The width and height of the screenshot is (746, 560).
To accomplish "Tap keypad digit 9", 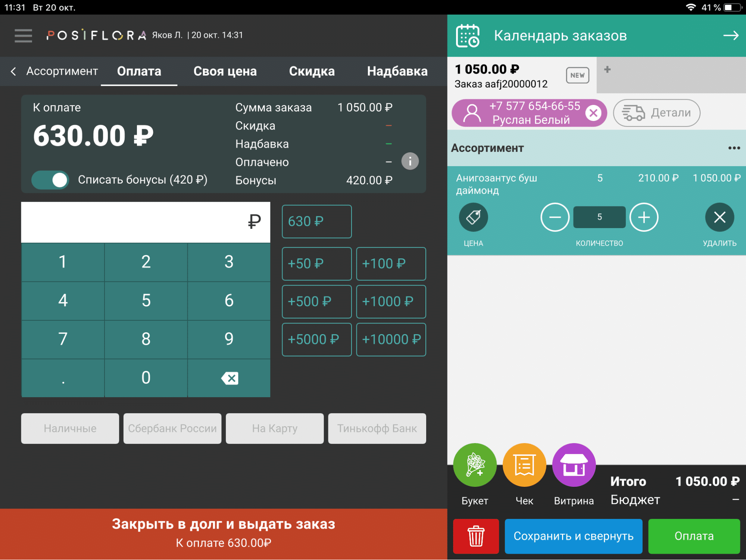I will pyautogui.click(x=229, y=339).
